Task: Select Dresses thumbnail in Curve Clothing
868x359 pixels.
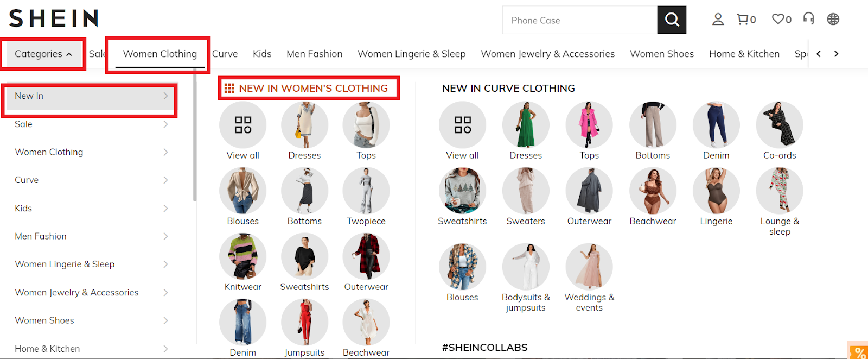Action: 526,125
